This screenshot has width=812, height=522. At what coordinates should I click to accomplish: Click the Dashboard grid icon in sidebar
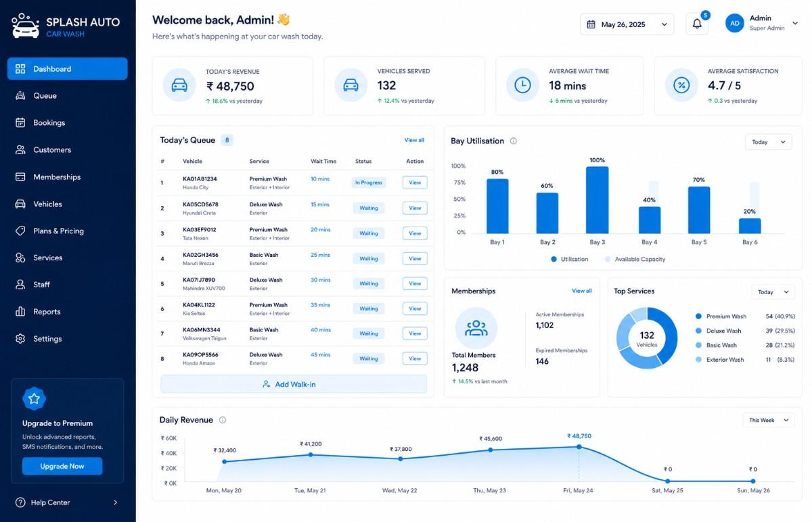[20, 69]
